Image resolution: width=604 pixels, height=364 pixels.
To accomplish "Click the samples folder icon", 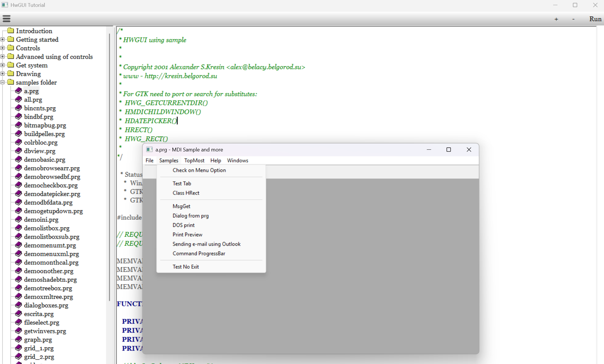I will 11,82.
